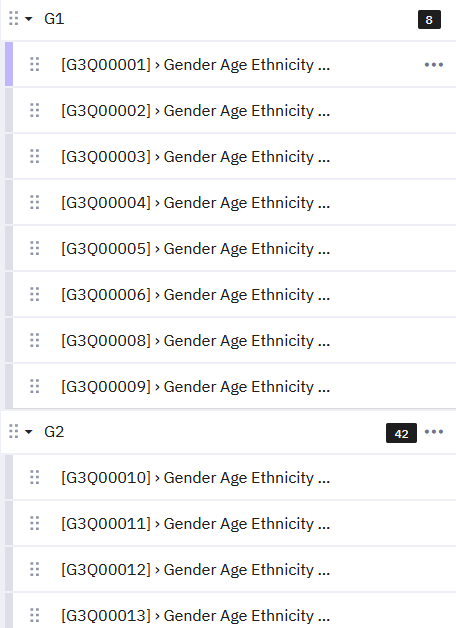Select question G3Q00011 in group G2
Screen dimensions: 456x628
pos(235,523)
